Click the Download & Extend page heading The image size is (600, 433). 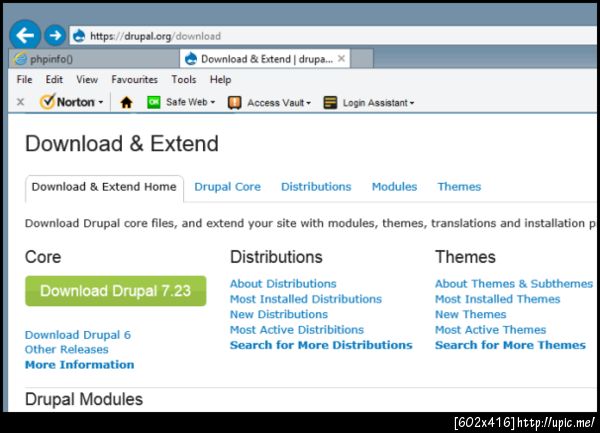122,144
